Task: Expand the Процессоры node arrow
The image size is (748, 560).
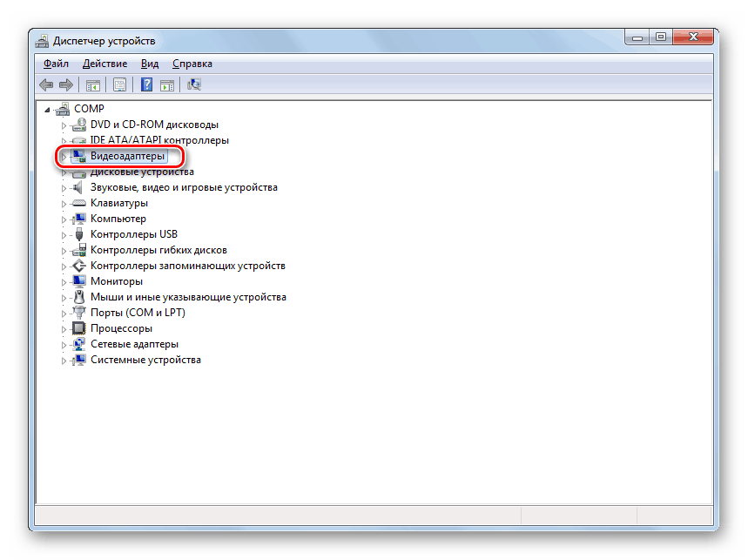Action: [64, 329]
